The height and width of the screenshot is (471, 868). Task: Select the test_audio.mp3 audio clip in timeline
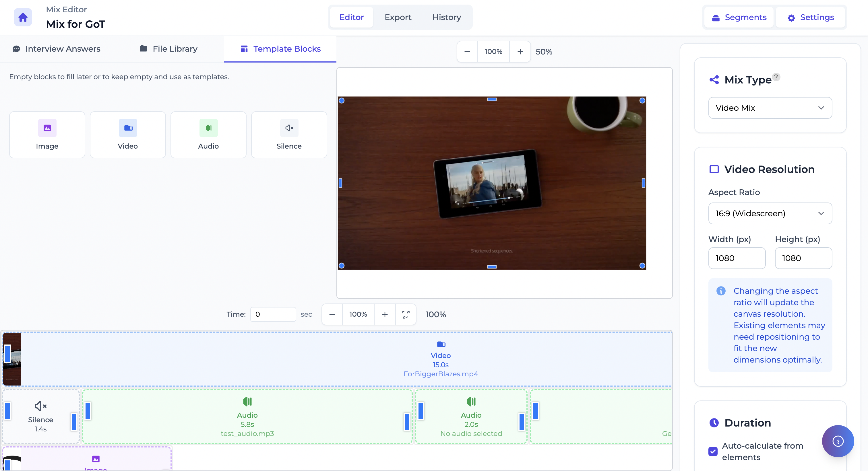(247, 417)
